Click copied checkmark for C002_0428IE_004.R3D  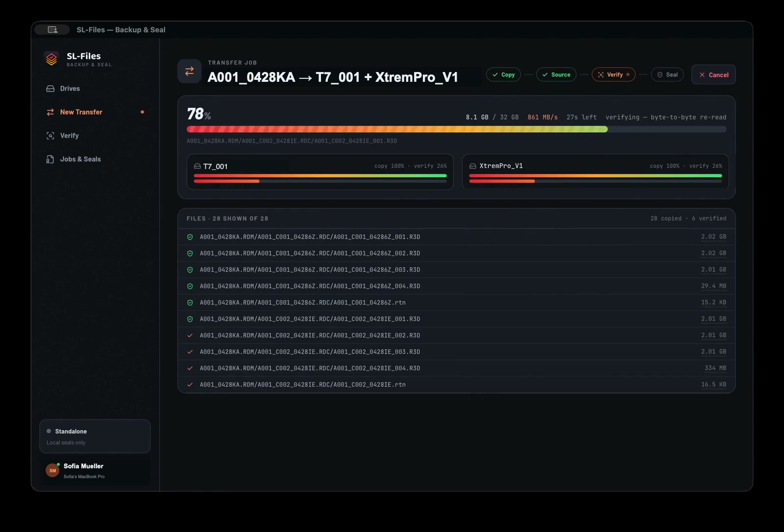pos(190,368)
